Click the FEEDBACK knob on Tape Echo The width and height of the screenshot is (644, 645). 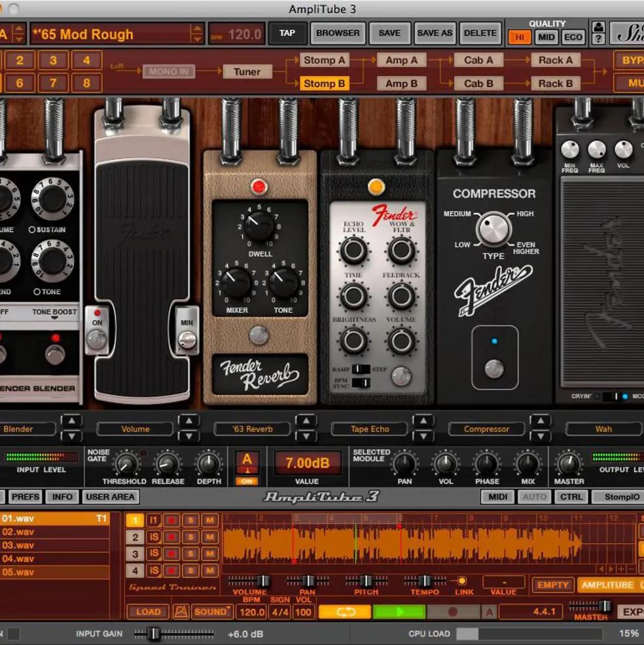401,296
